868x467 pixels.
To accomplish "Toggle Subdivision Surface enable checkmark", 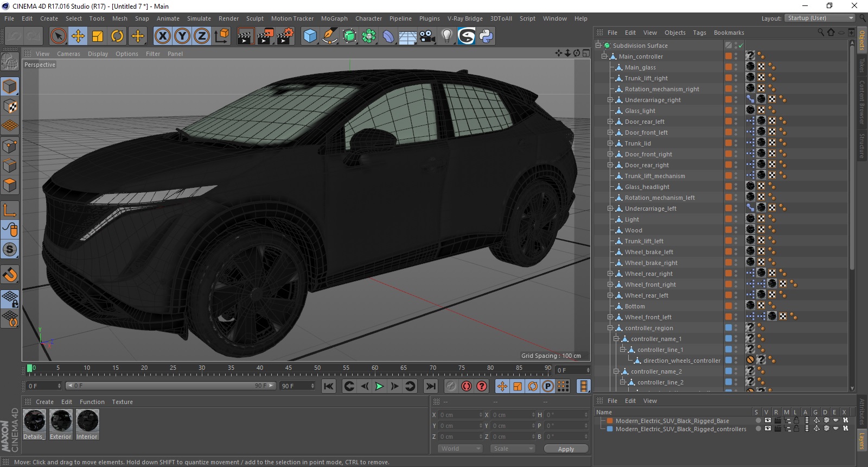I will [x=741, y=46].
